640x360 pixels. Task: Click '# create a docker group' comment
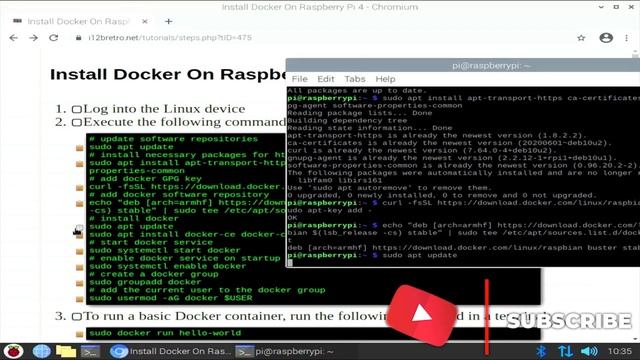click(154, 274)
